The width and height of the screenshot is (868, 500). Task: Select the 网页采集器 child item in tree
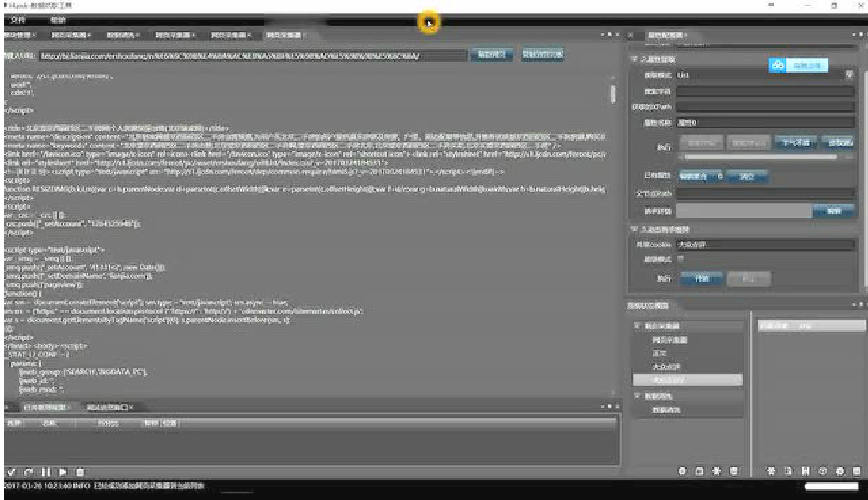coord(669,340)
